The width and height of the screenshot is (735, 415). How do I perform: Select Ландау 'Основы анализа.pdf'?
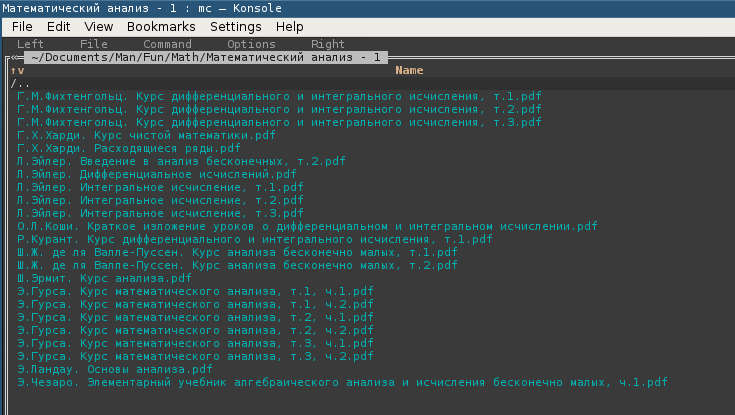tap(114, 369)
